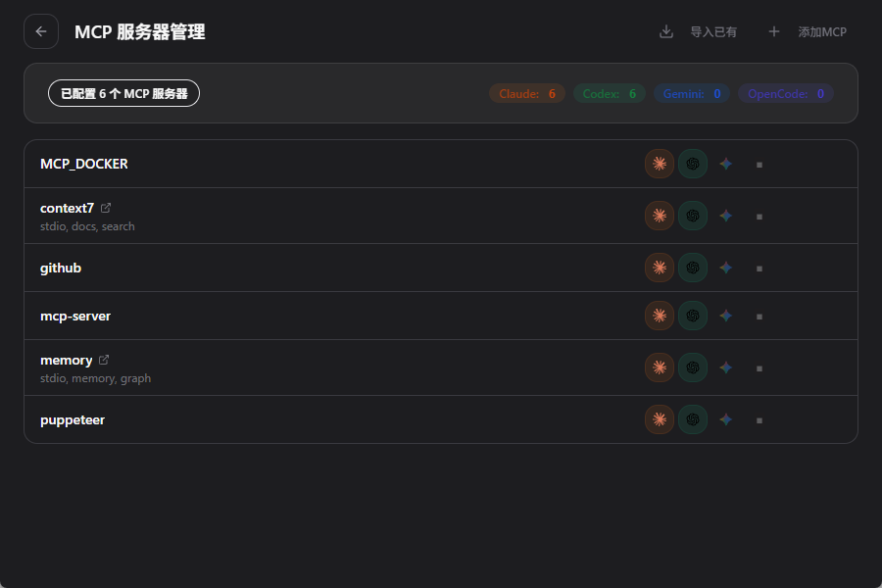Toggle Claude icon for github
882x588 pixels.
[x=660, y=268]
